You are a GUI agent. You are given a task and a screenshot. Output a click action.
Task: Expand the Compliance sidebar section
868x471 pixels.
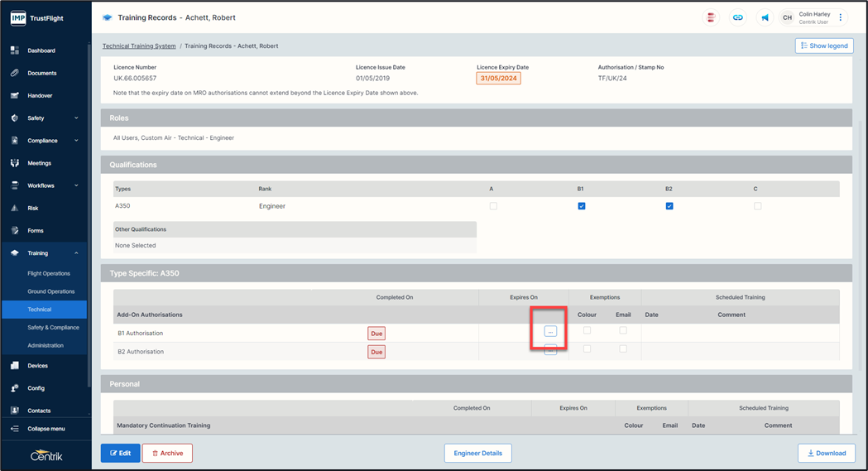tap(76, 141)
